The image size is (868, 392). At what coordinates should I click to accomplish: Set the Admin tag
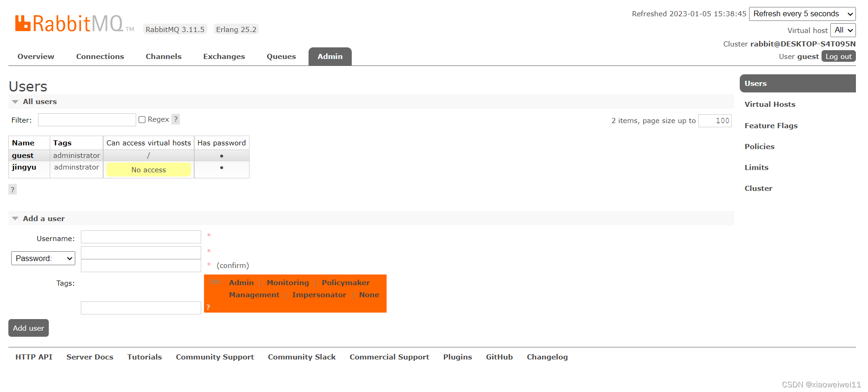(241, 283)
